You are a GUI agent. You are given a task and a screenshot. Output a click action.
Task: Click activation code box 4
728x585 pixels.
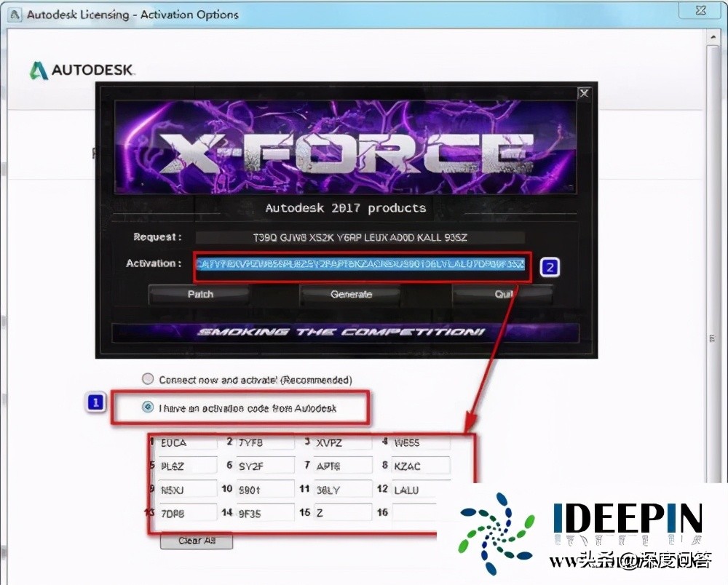click(421, 442)
